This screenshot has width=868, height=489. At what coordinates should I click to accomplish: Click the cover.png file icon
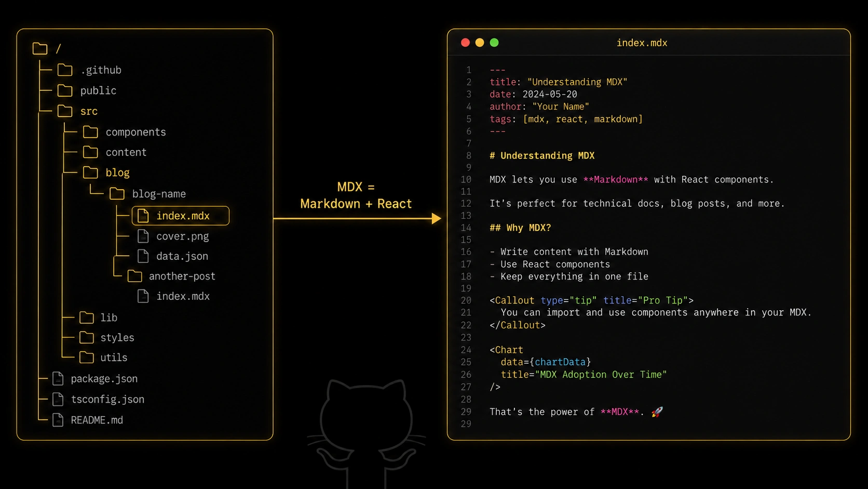coord(143,236)
